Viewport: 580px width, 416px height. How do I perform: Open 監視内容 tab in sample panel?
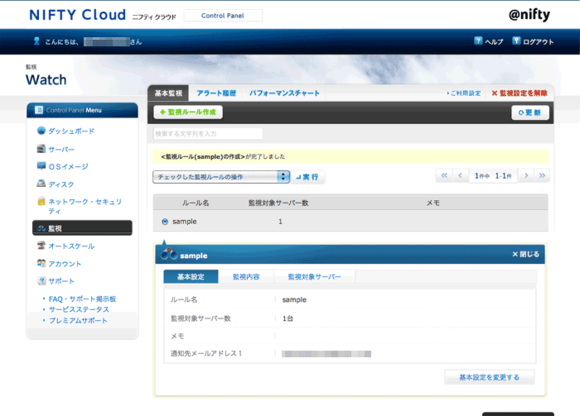coord(246,277)
